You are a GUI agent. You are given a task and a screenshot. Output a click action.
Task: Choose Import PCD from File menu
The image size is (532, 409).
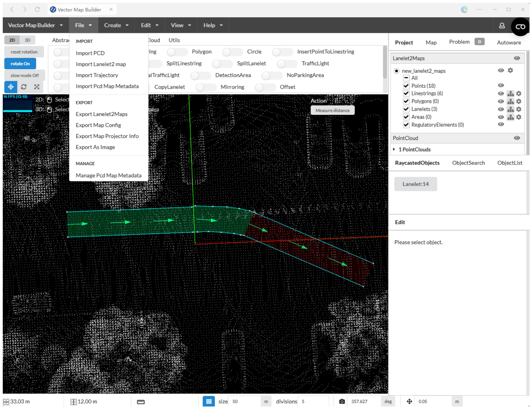point(90,53)
